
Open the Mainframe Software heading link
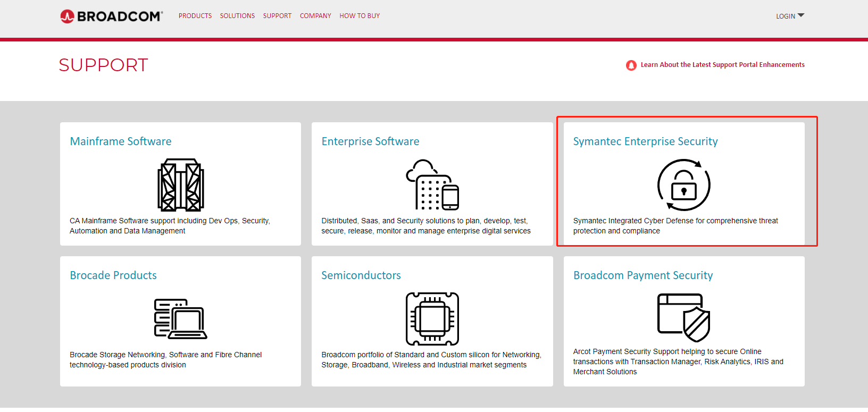point(121,141)
